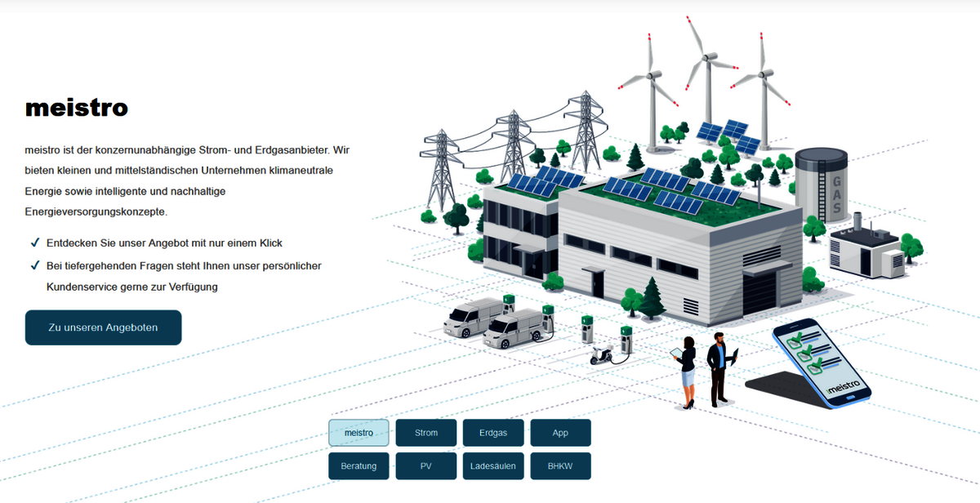Click the 'Bei tiefergehenden Fragen' bullet text
Image resolution: width=980 pixels, height=503 pixels.
pos(185,276)
